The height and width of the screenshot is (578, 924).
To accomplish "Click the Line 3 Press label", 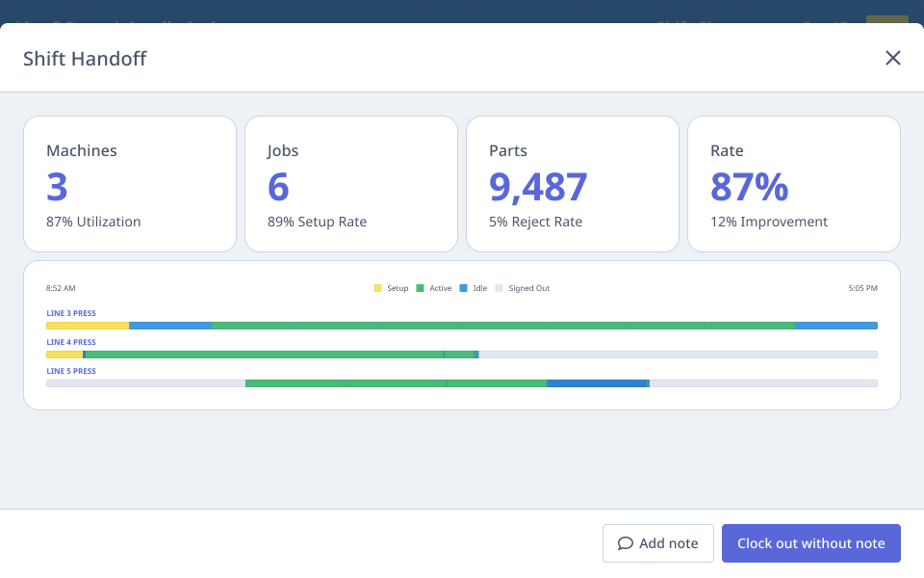I will (70, 313).
